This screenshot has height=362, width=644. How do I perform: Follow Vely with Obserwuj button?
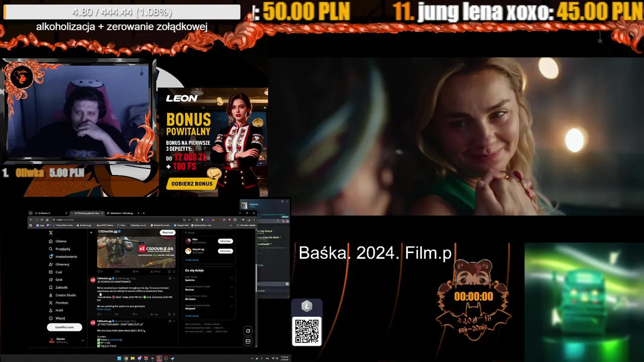[x=225, y=251]
